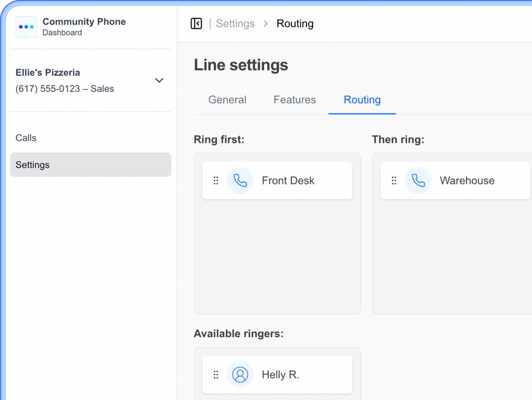Select the Warehouse ringer label

click(467, 181)
